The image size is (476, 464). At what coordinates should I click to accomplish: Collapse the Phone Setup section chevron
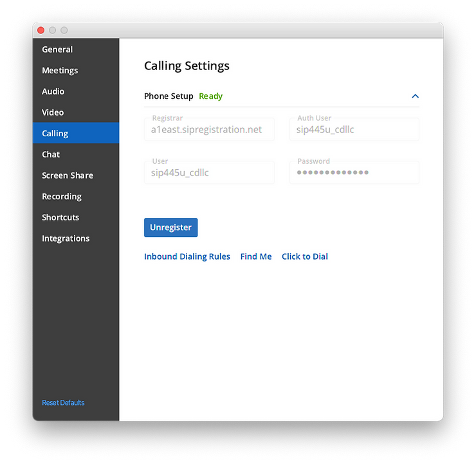415,96
